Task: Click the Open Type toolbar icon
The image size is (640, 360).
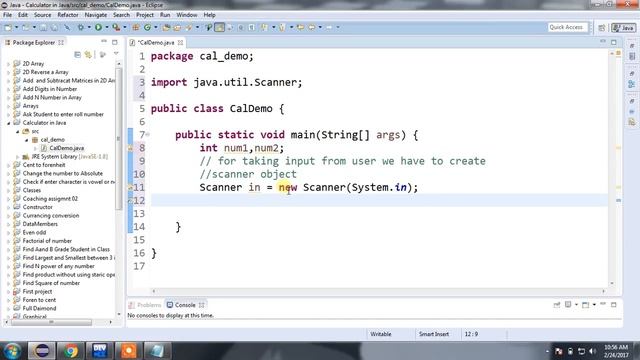Action: click(166, 27)
